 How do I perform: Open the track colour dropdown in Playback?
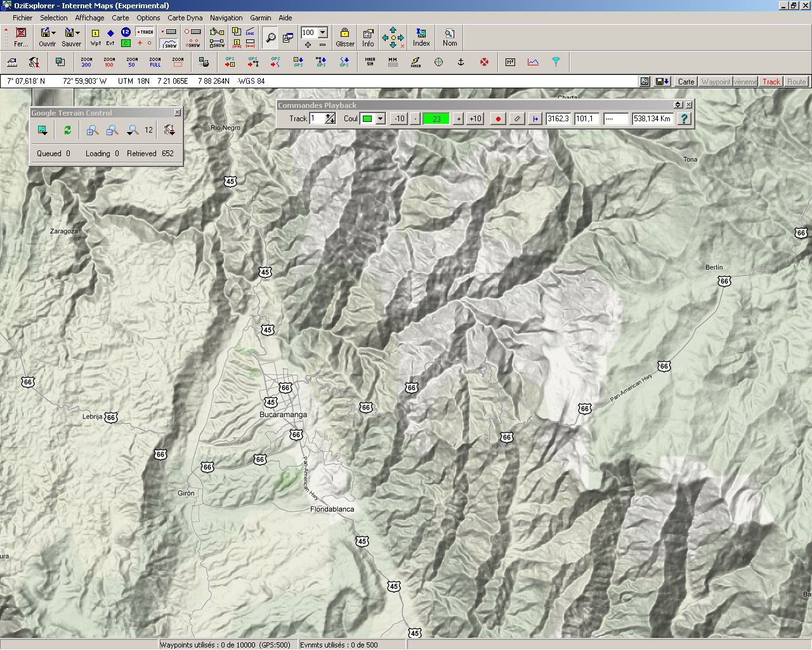381,119
